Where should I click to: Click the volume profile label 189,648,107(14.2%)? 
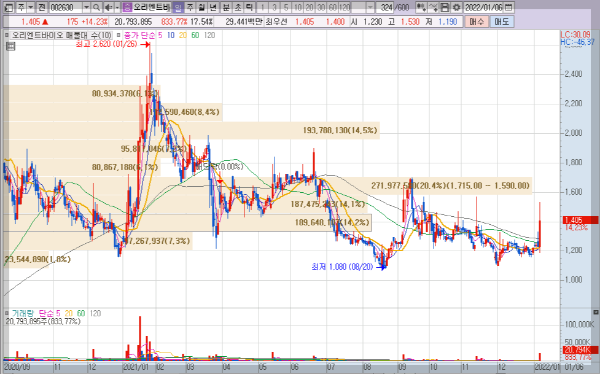pyautogui.click(x=332, y=222)
